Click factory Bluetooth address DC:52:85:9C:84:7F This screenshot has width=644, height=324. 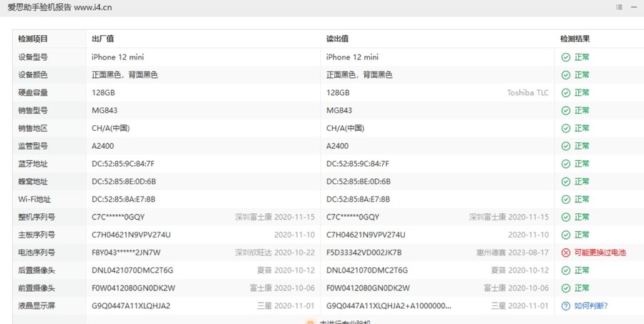pyautogui.click(x=123, y=164)
